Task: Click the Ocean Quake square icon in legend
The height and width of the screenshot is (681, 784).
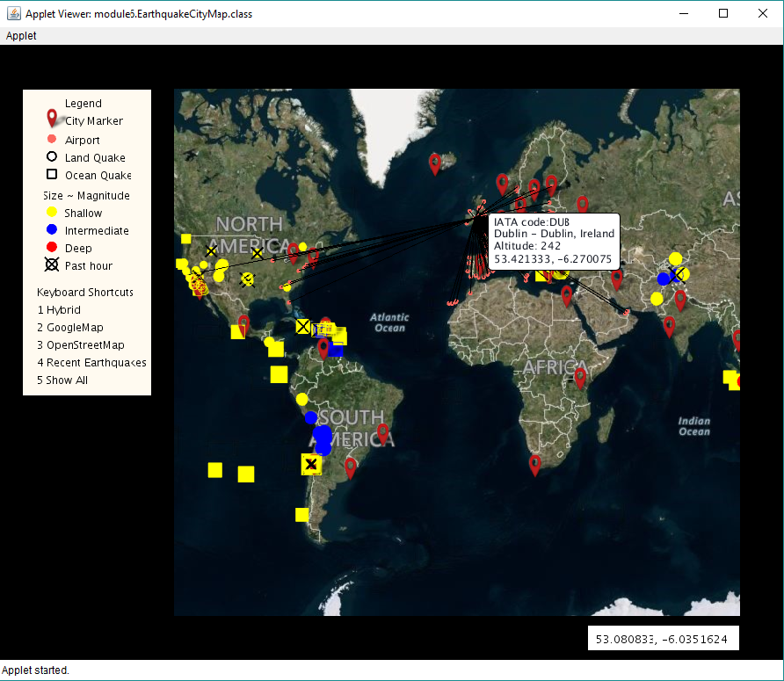Action: coord(52,175)
